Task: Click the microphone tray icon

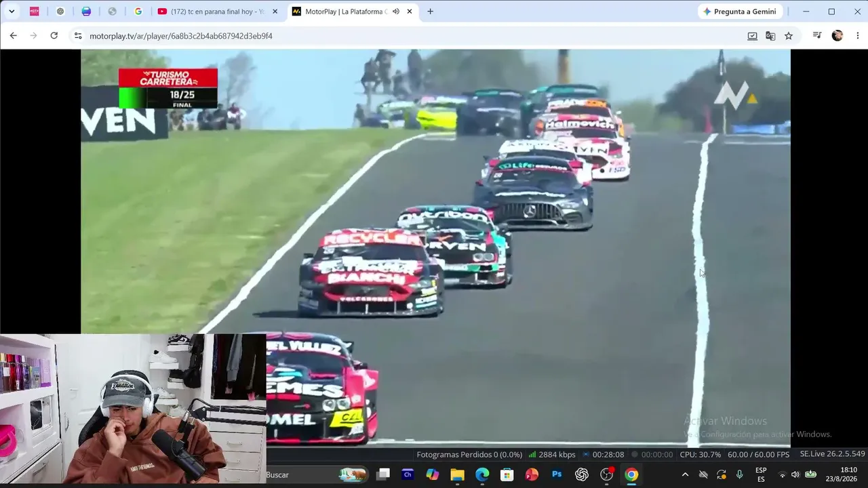Action: (740, 474)
